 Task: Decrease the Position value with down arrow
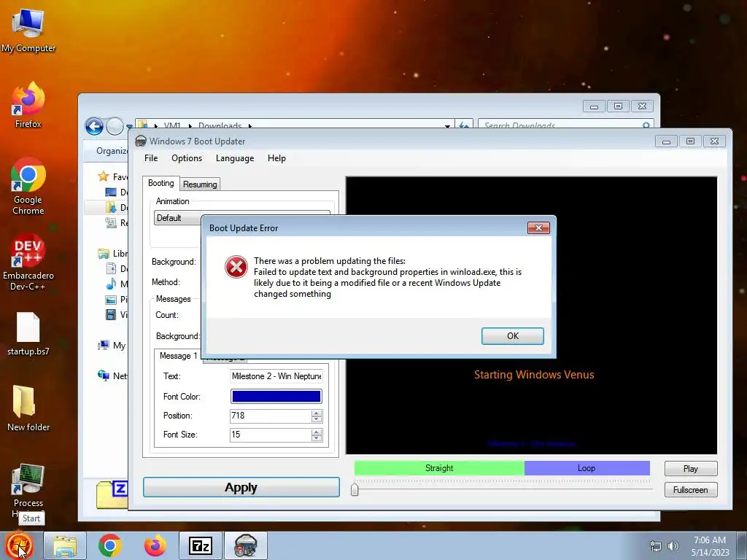(x=317, y=419)
